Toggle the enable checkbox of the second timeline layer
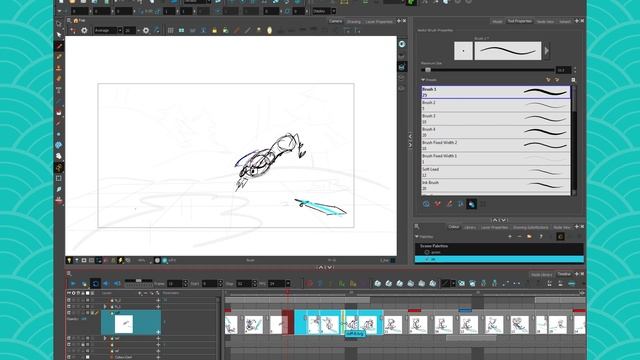 tap(69, 306)
